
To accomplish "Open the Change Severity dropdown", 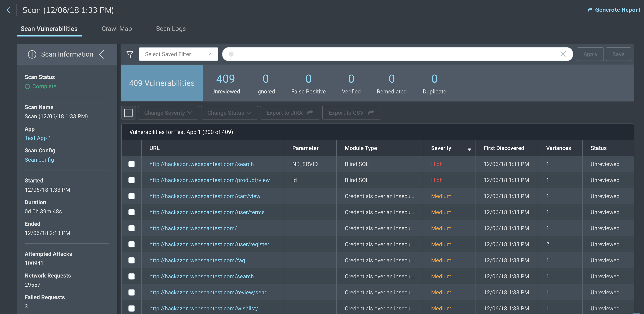I will point(168,113).
